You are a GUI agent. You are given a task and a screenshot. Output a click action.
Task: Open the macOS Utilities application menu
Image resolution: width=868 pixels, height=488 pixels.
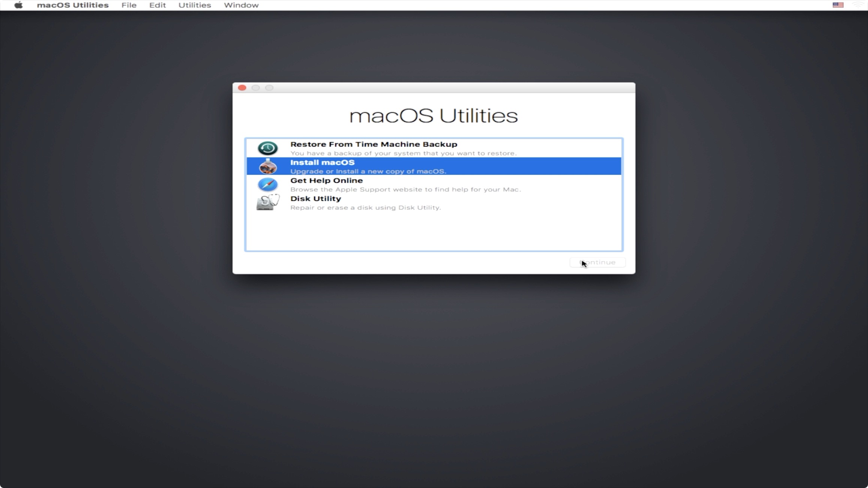[72, 5]
